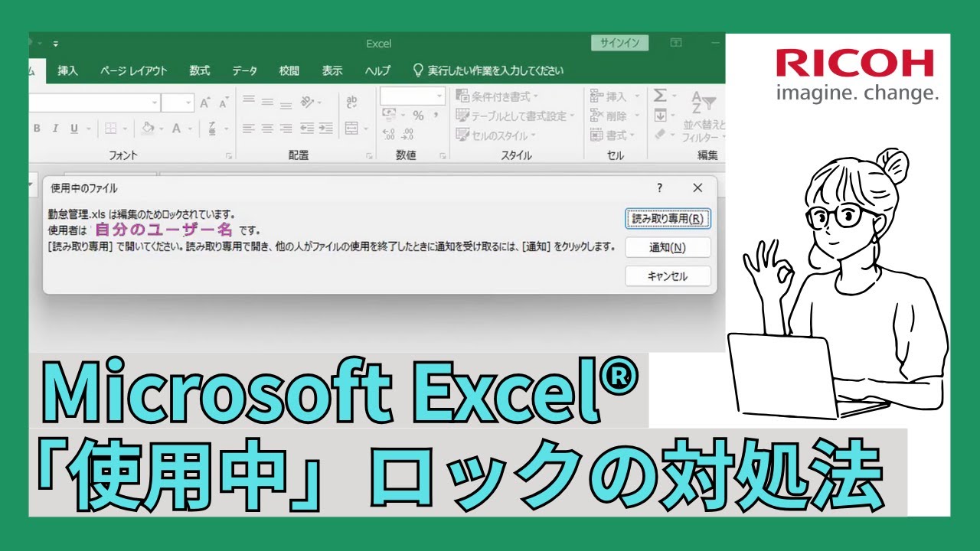Click the phonetic guide (furigana) icon
Image resolution: width=980 pixels, height=551 pixels.
point(213,129)
